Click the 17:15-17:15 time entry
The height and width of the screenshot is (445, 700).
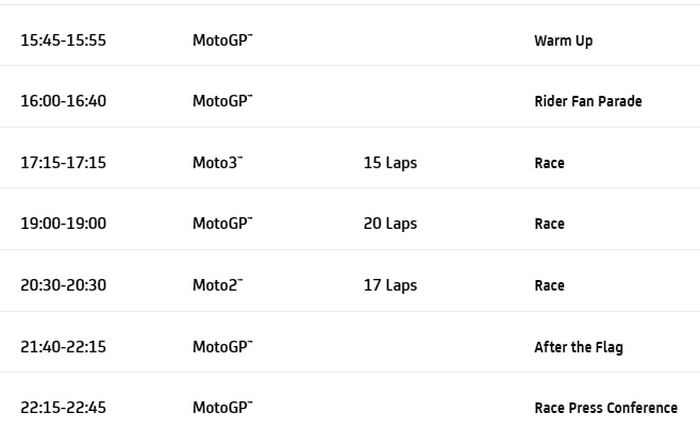[x=63, y=163]
